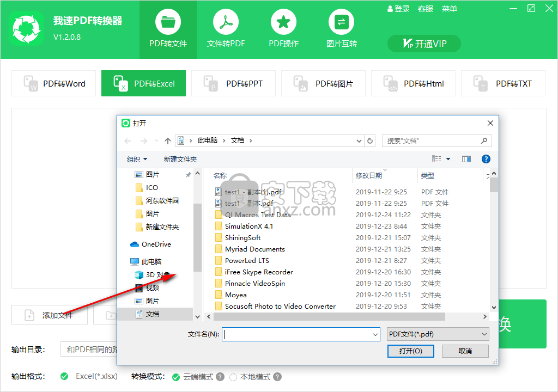Image resolution: width=558 pixels, height=392 pixels.
Task: Click the help icon beside 云端模式
Action: pos(220,377)
